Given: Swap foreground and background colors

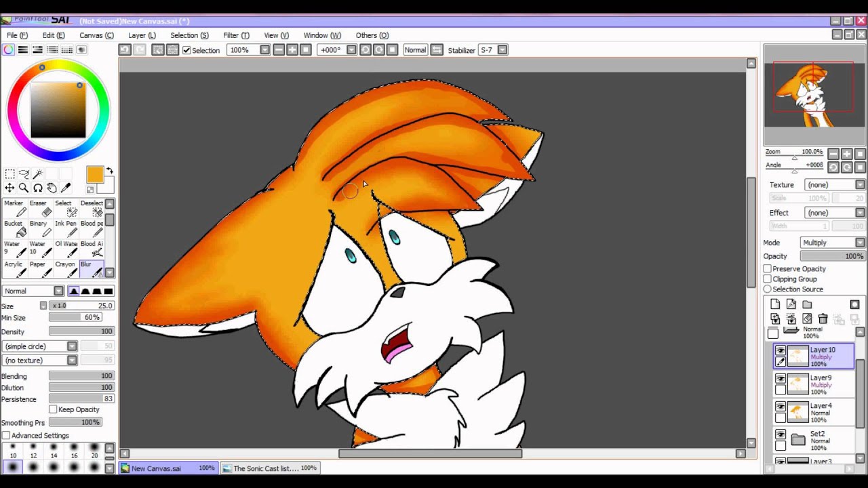Looking at the screenshot, I should 109,171.
